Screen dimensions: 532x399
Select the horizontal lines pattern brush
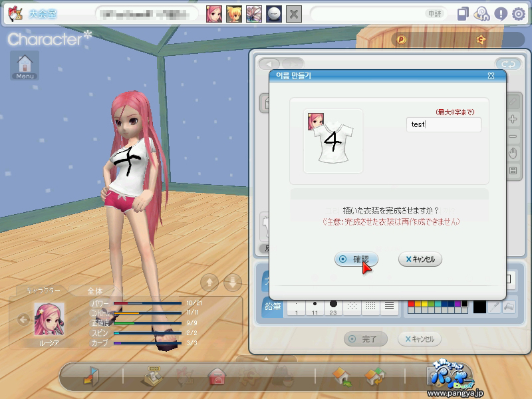pyautogui.click(x=389, y=307)
